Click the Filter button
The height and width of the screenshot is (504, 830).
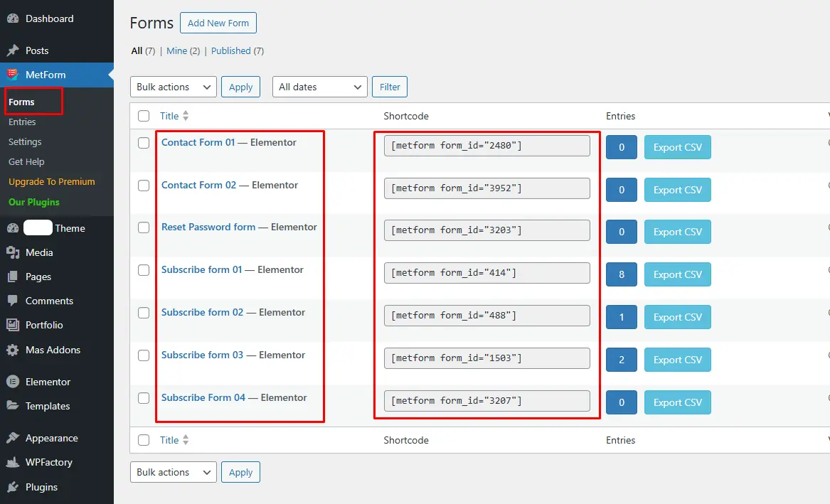point(390,87)
